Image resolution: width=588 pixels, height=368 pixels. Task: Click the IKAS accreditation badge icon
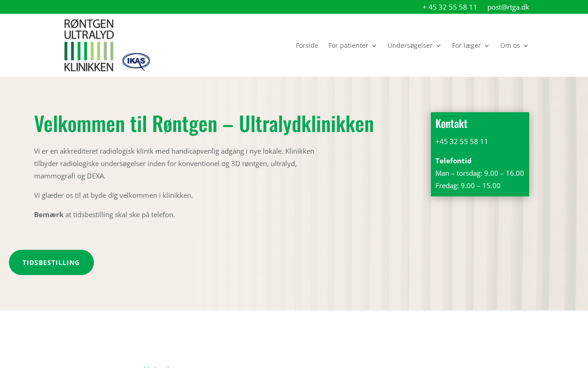136,62
